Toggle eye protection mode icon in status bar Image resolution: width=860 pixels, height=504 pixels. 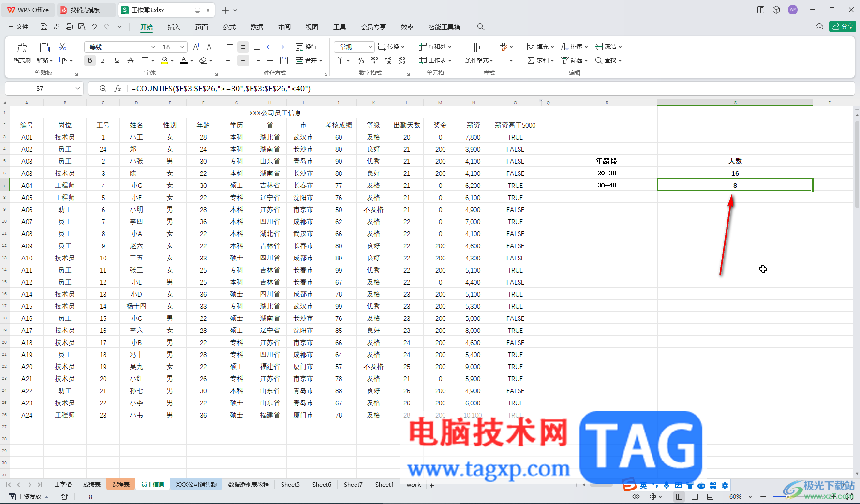pyautogui.click(x=636, y=497)
